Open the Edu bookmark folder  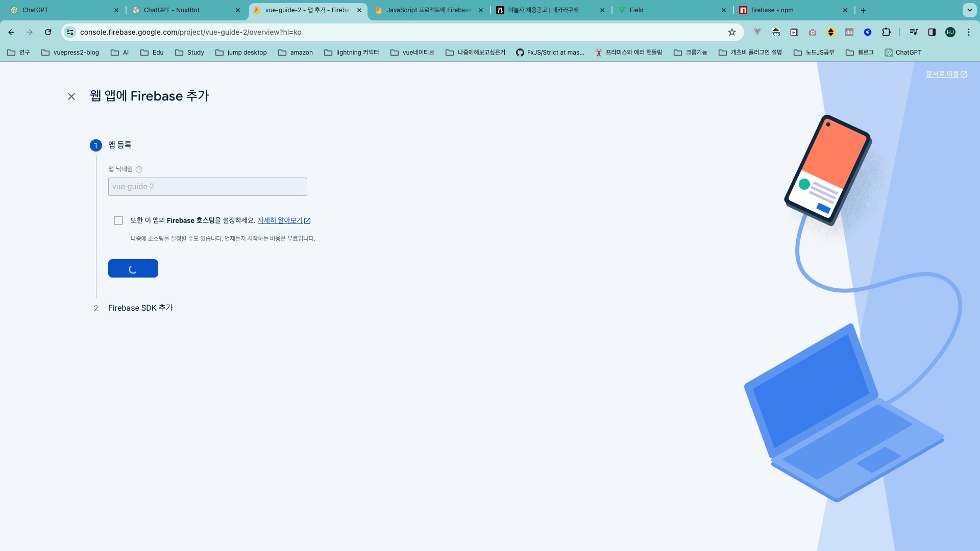152,53
